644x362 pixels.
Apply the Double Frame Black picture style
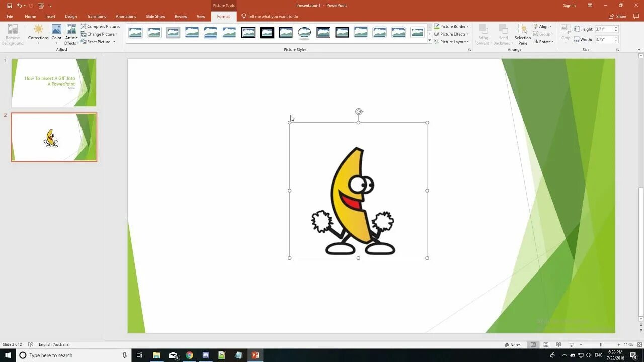(248, 33)
